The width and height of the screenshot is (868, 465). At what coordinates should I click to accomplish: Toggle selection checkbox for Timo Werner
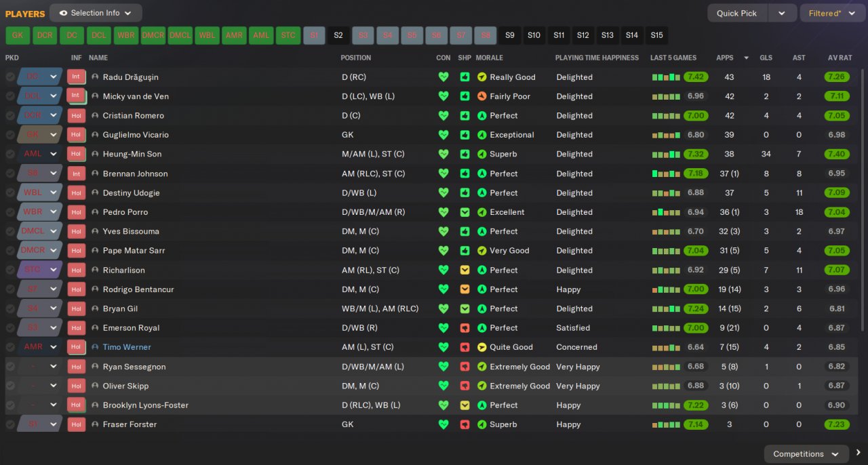pyautogui.click(x=10, y=347)
